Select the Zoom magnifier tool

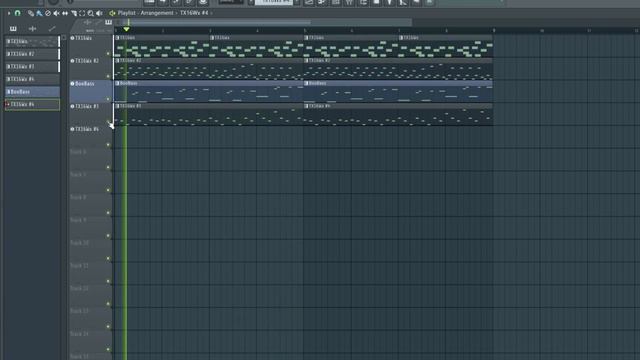91,13
